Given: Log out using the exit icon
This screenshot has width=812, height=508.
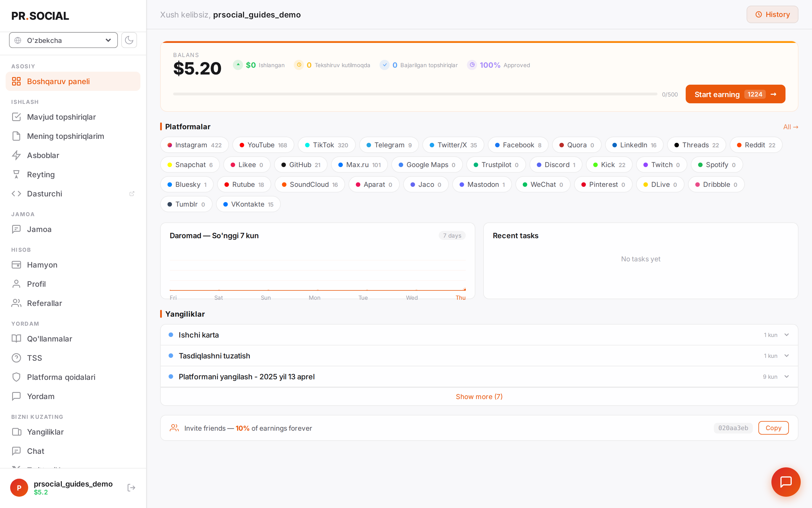Looking at the screenshot, I should click(x=131, y=487).
